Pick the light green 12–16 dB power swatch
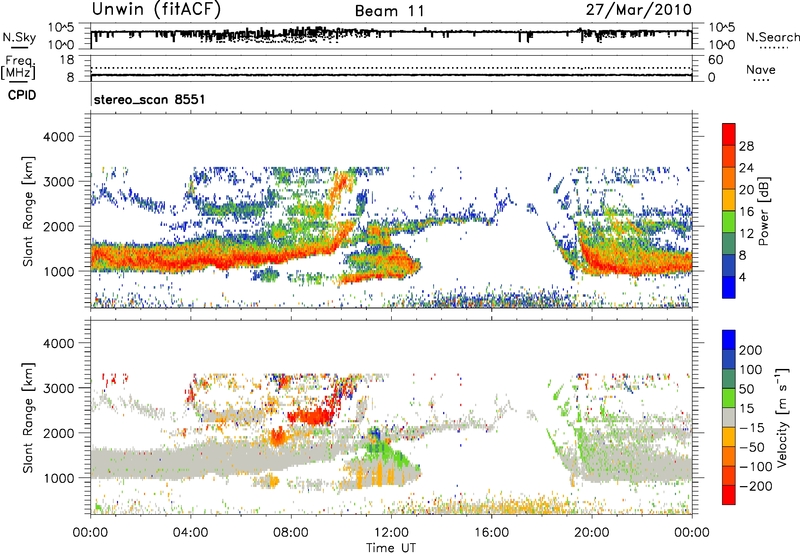This screenshot has height=554, width=800. [729, 222]
